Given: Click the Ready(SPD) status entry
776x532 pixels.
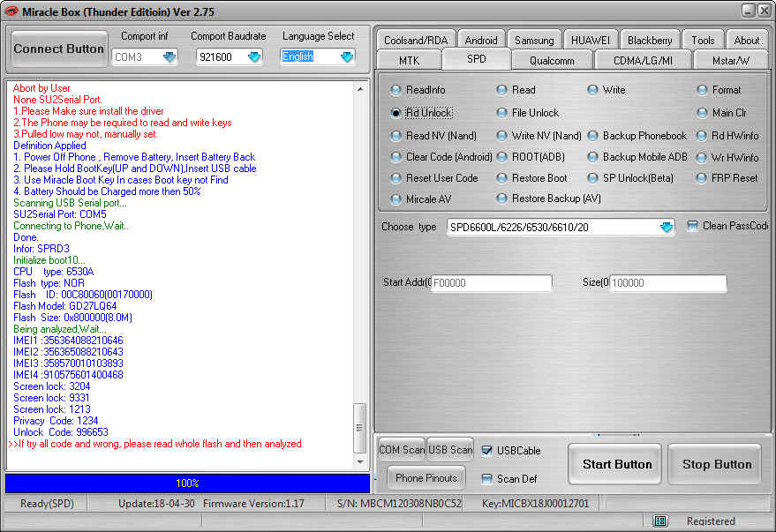Looking at the screenshot, I should (47, 504).
